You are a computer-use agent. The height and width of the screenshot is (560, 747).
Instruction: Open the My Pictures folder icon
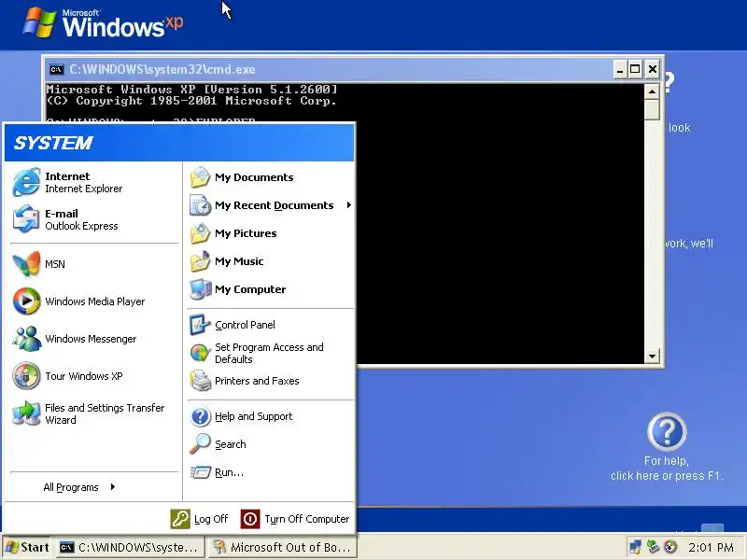click(x=200, y=233)
